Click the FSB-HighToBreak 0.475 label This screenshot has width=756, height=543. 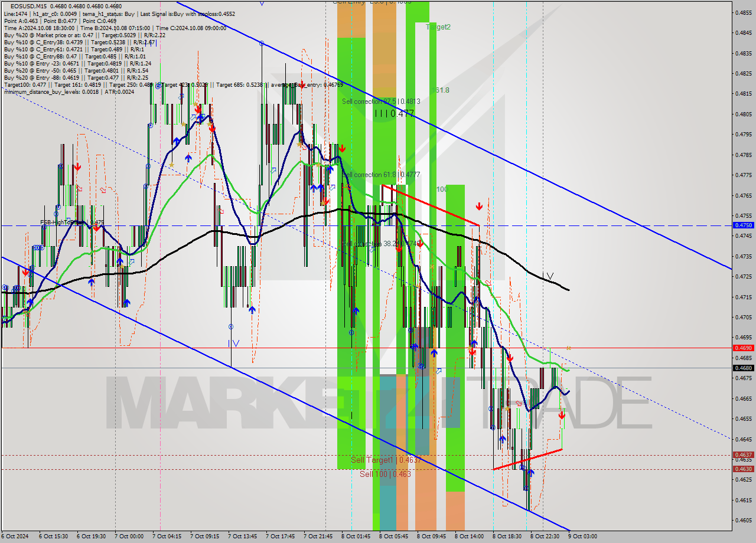(x=72, y=223)
